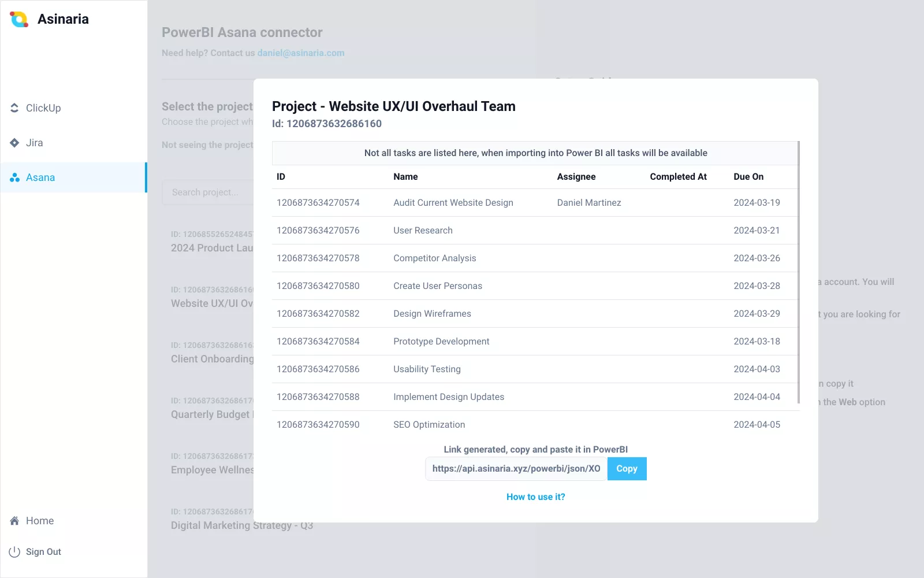Copy the generated PowerBI link
The height and width of the screenshot is (578, 924).
(x=627, y=469)
